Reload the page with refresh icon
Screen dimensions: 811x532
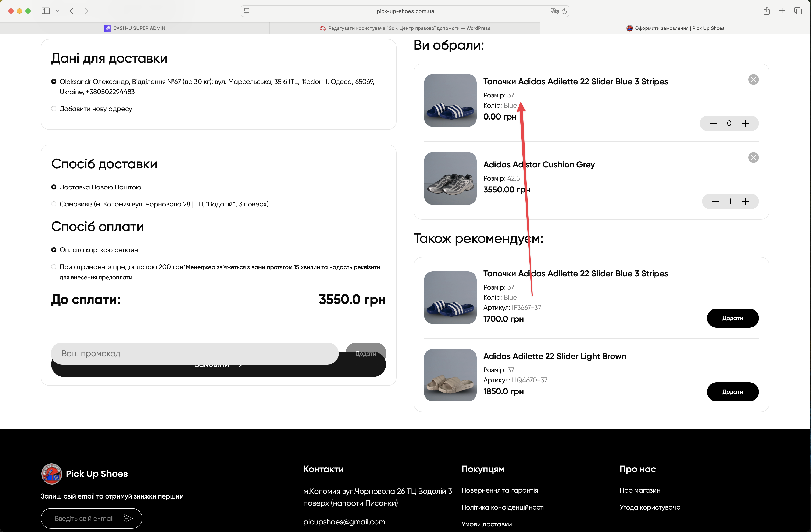point(564,11)
